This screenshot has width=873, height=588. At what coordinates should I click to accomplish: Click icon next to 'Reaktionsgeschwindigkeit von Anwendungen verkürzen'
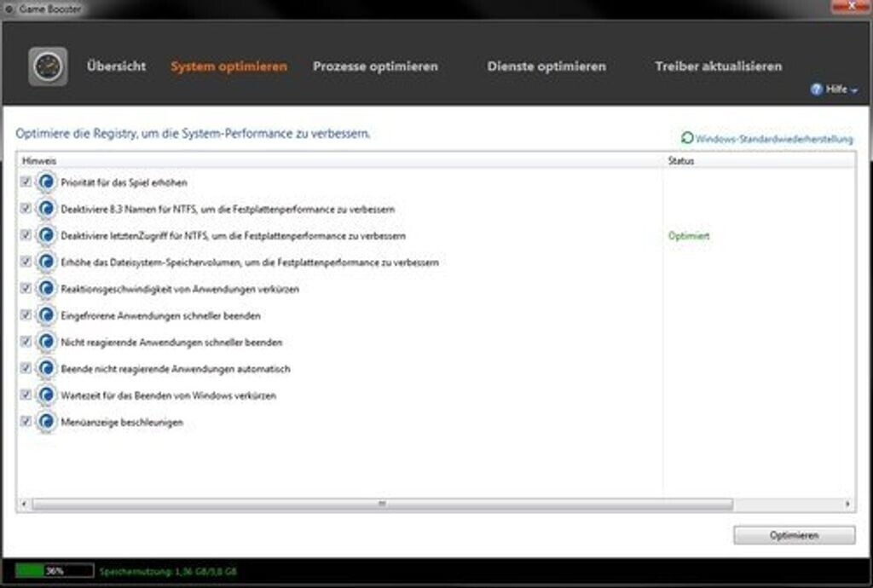[46, 289]
